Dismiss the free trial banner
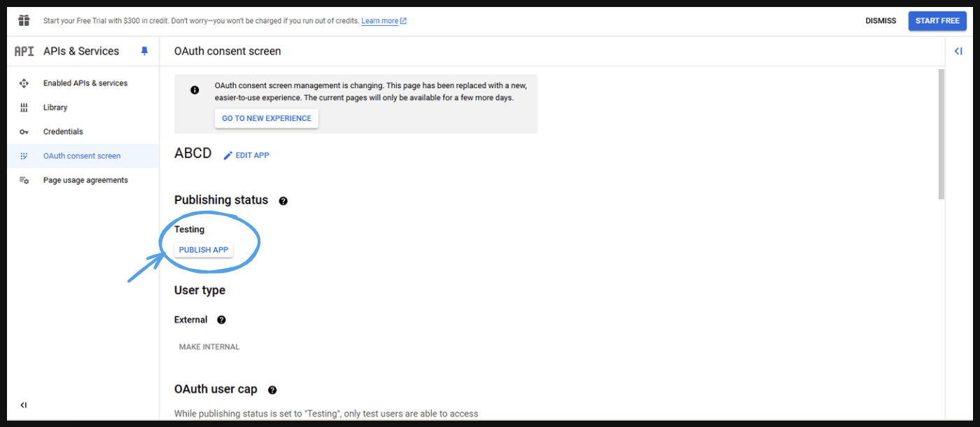Viewport: 980px width, 427px height. pos(881,21)
